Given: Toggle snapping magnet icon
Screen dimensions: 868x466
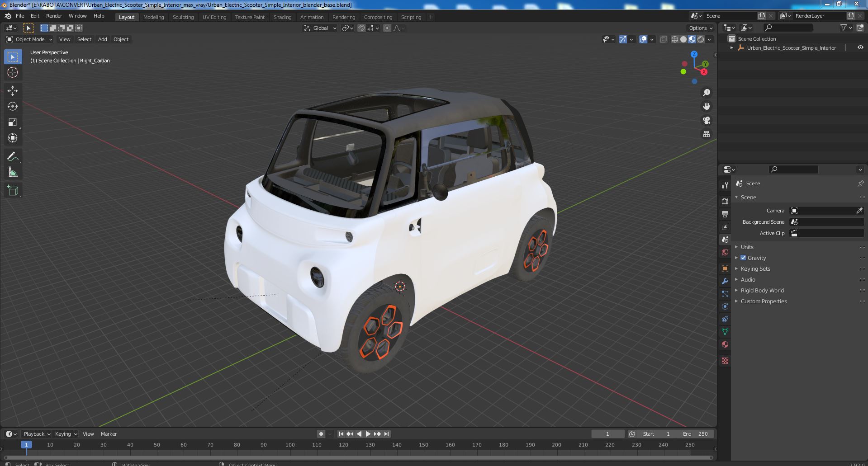Looking at the screenshot, I should click(361, 28).
